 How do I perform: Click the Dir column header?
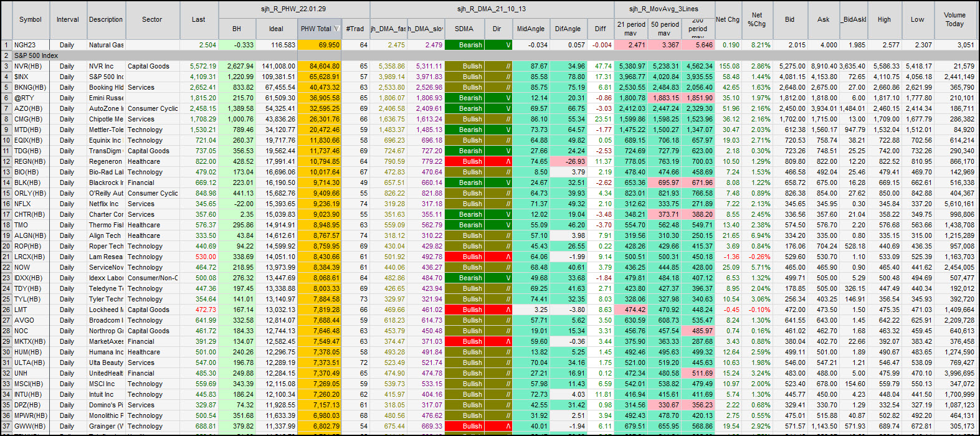tap(497, 29)
